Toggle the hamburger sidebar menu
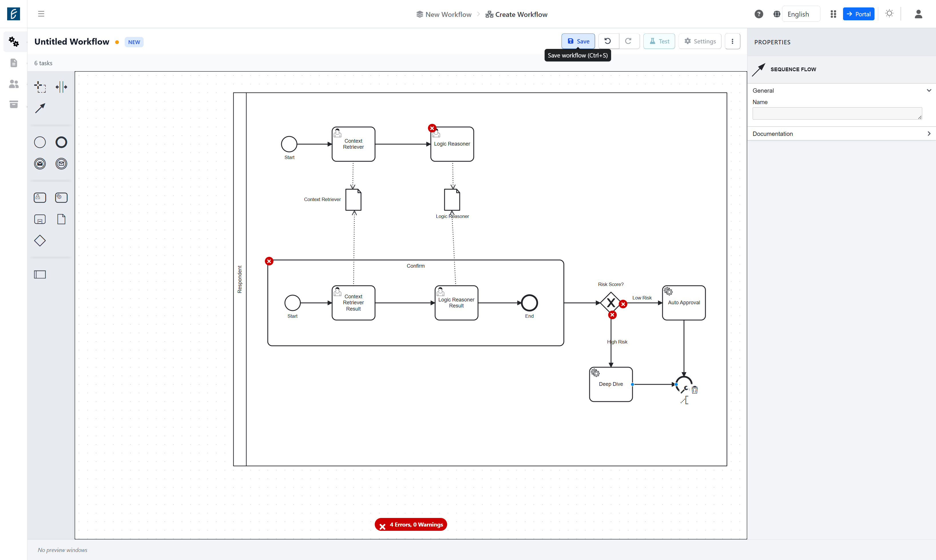The width and height of the screenshot is (936, 560). coord(41,14)
